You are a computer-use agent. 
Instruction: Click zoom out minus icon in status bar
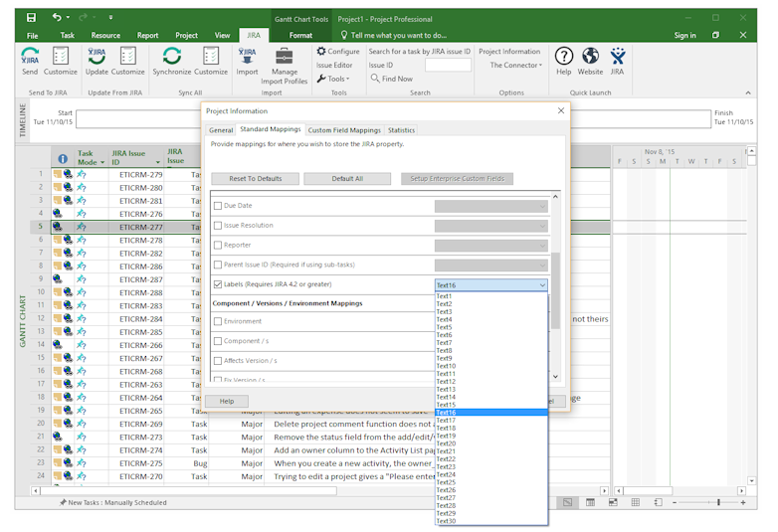tap(675, 502)
